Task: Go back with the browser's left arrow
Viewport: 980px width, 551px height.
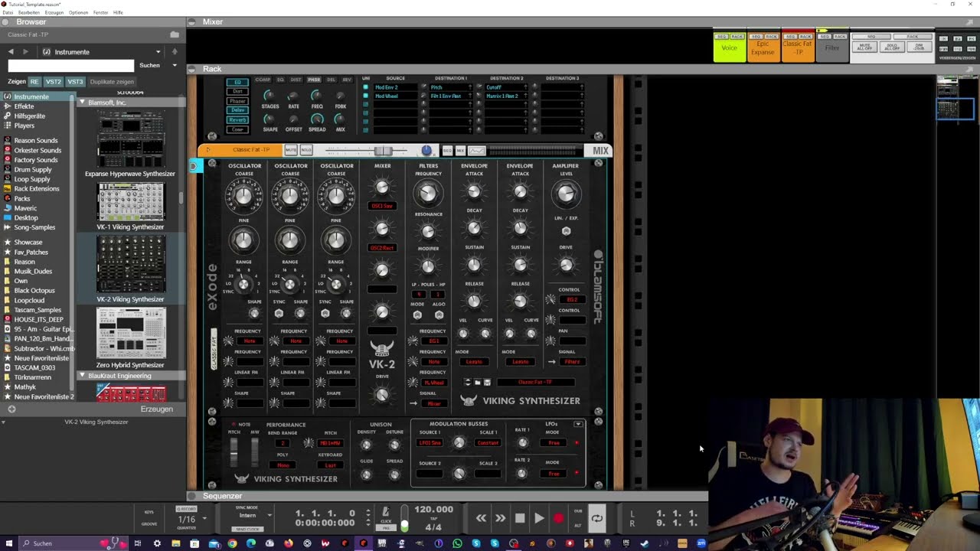Action: pos(11,52)
